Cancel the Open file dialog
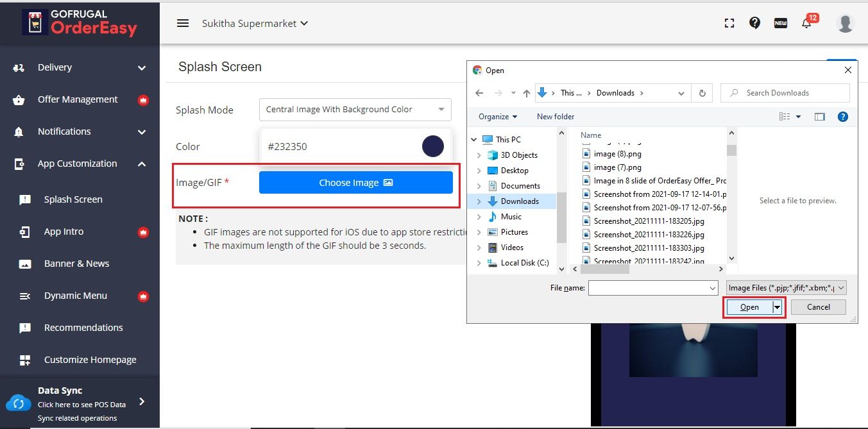 819,307
